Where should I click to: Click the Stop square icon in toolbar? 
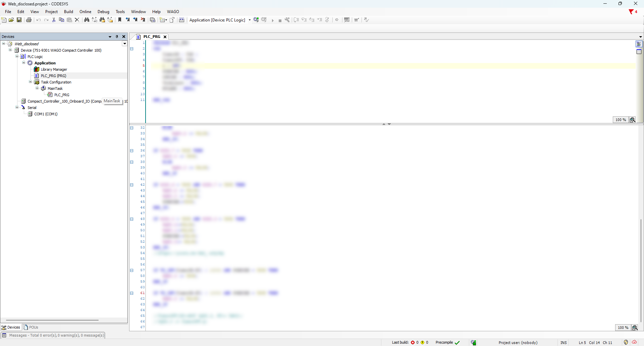coord(280,20)
